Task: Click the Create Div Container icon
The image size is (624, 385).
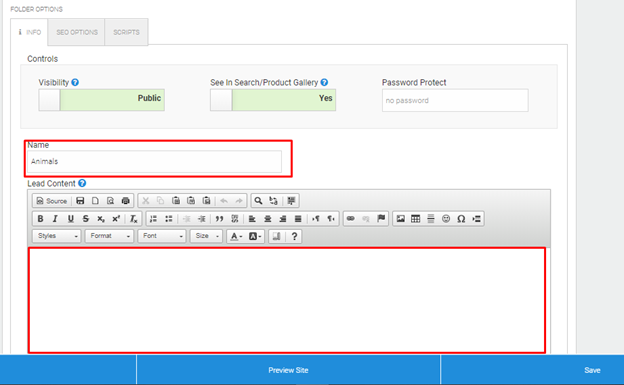Action: click(x=234, y=219)
